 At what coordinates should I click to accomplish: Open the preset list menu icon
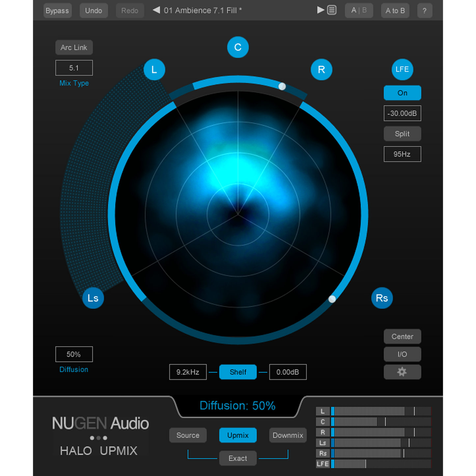[332, 10]
